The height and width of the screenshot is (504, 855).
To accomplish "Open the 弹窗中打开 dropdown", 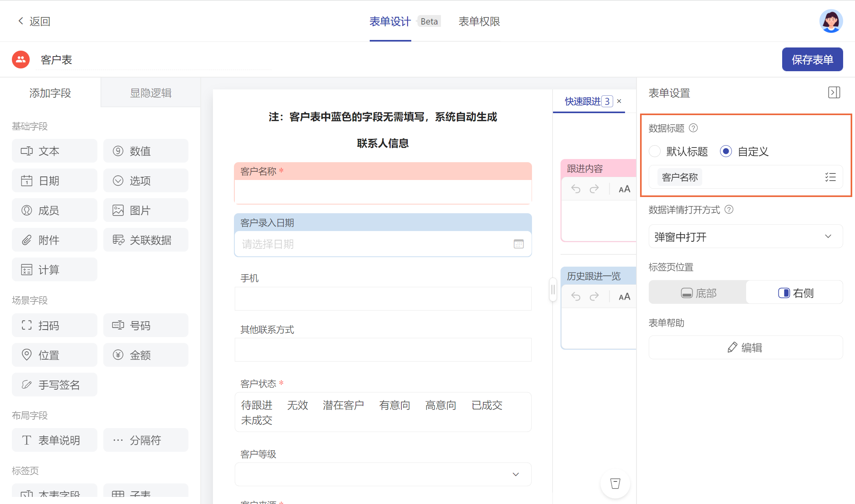I will click(745, 237).
